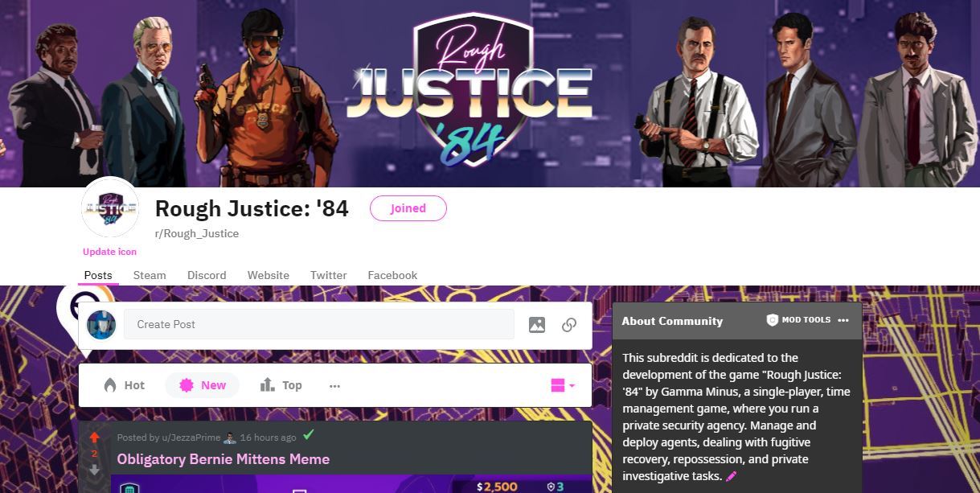The image size is (980, 493).
Task: Open the About Community three-dots menu
Action: [843, 320]
